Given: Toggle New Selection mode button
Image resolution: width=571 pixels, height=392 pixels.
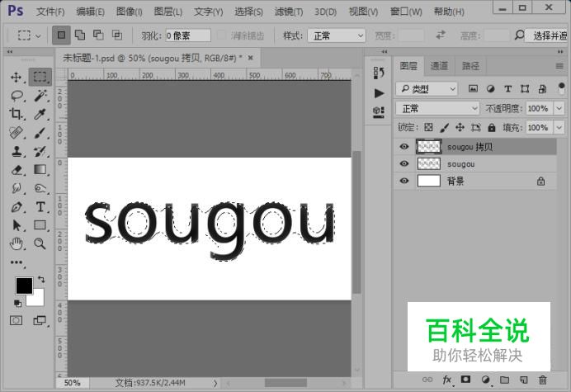Looking at the screenshot, I should (61, 35).
